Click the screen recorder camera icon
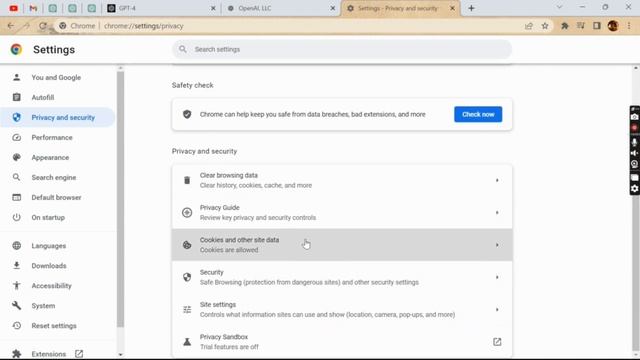This screenshot has height=360, width=640. tap(634, 117)
